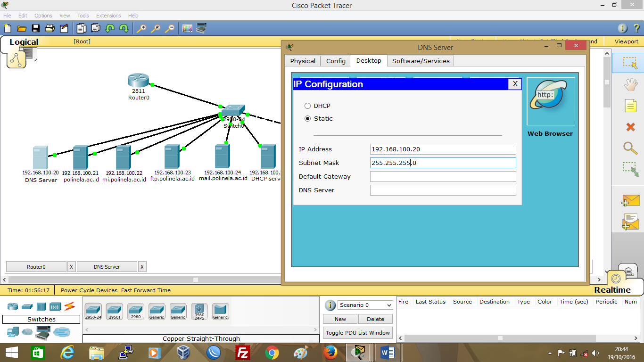Screen dimensions: 644x362
Task: Open FileZilla from the taskbar
Action: click(242, 353)
